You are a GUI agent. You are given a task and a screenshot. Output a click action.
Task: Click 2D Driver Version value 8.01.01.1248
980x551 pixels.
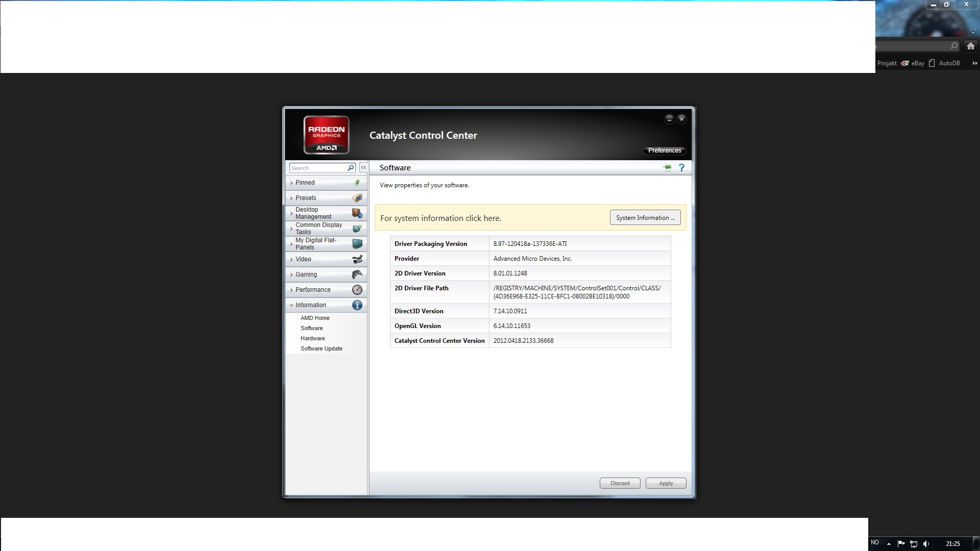click(x=510, y=273)
